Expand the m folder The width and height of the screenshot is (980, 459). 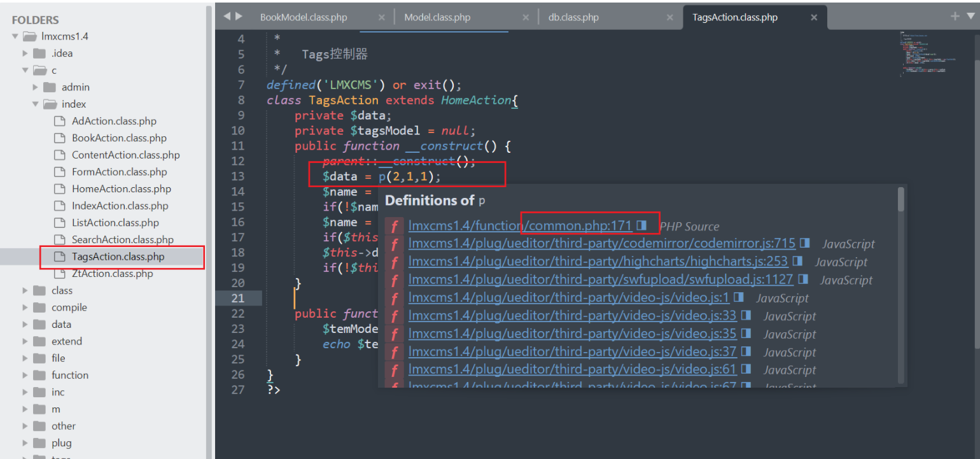(25, 409)
